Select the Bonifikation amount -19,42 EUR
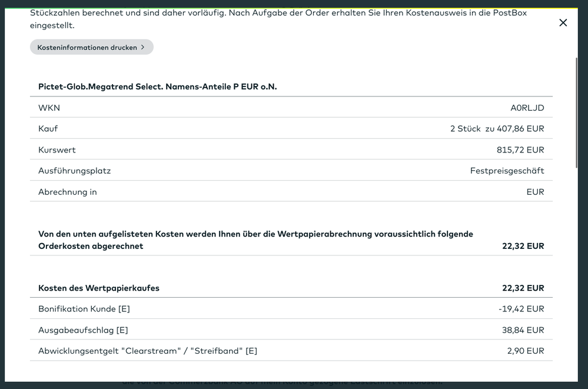 (x=521, y=309)
